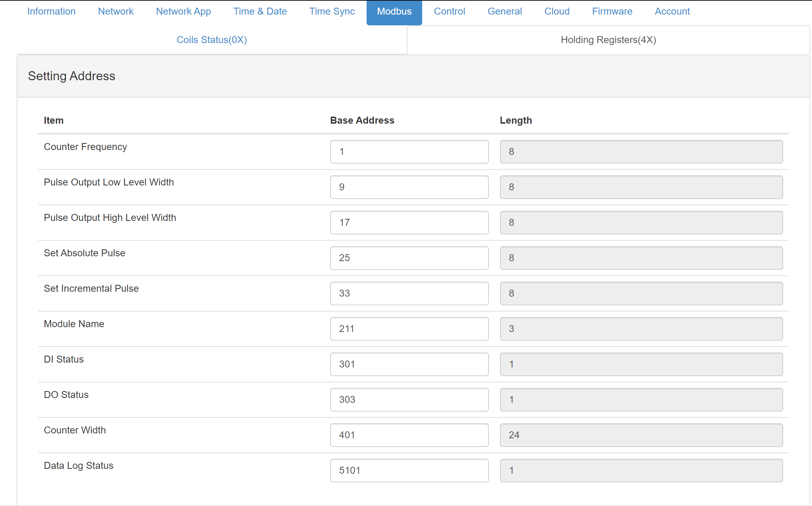Edit Set Absolute Pulse base address

[x=409, y=258]
